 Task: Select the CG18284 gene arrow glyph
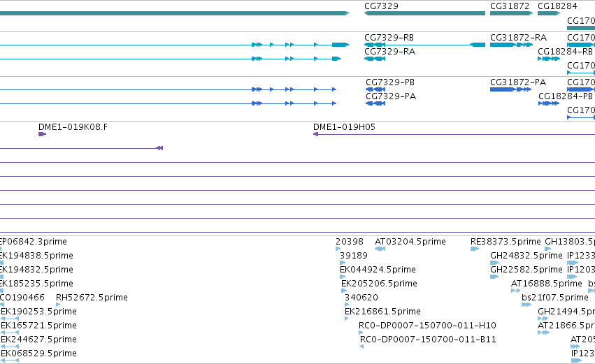(549, 13)
